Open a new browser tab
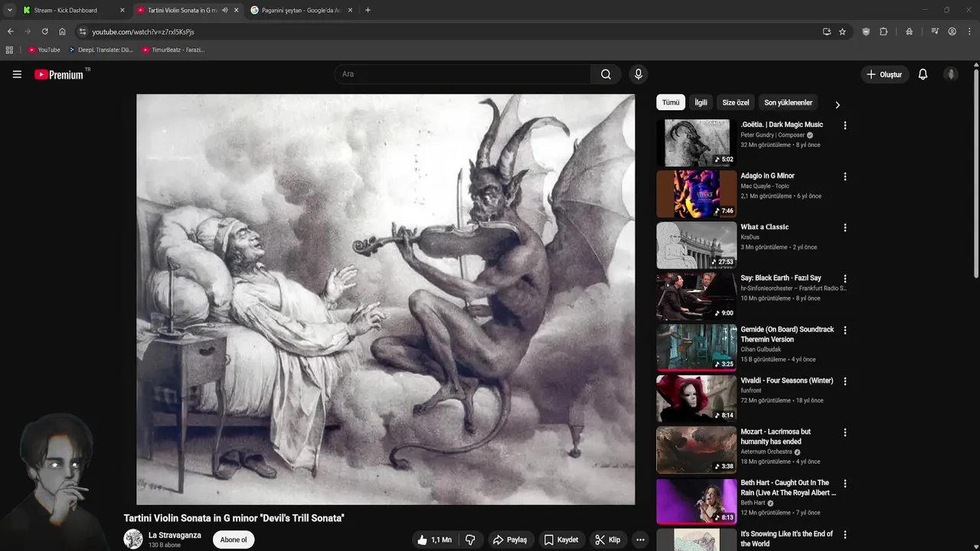Viewport: 980px width, 551px height. (x=367, y=10)
